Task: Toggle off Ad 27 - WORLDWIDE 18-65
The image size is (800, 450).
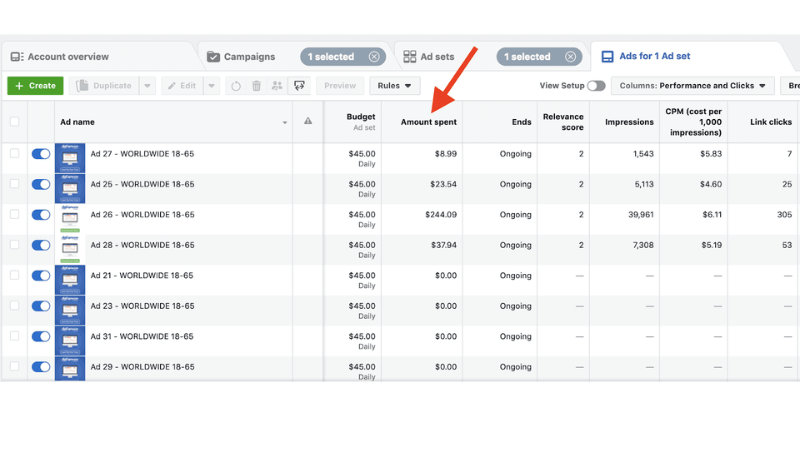Action: [x=41, y=154]
